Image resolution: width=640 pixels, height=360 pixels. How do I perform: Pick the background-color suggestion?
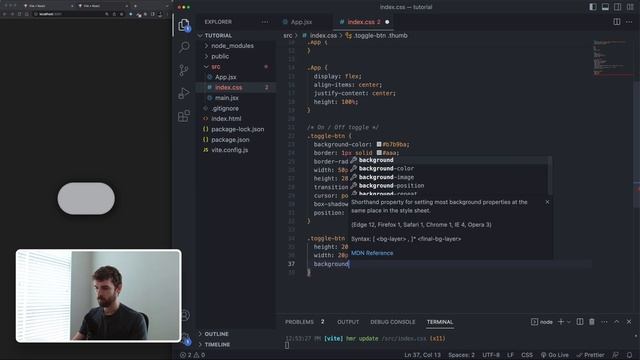point(448,169)
